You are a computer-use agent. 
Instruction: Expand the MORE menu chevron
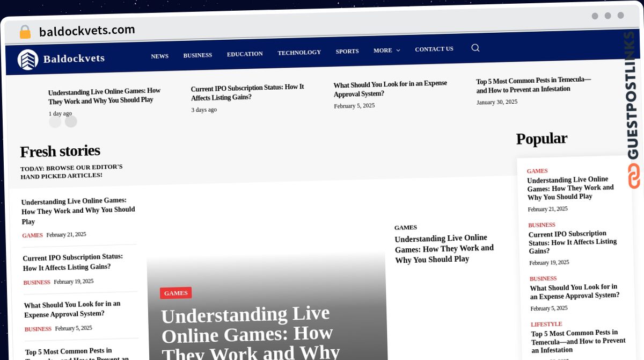[398, 51]
